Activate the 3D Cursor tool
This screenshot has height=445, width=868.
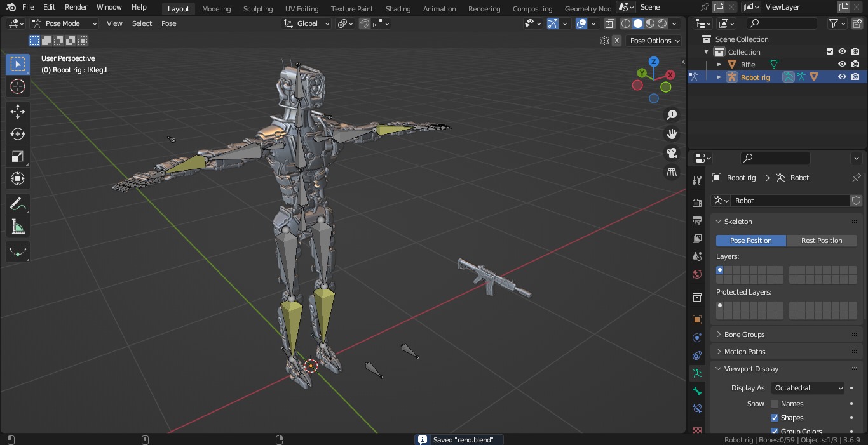(x=18, y=87)
